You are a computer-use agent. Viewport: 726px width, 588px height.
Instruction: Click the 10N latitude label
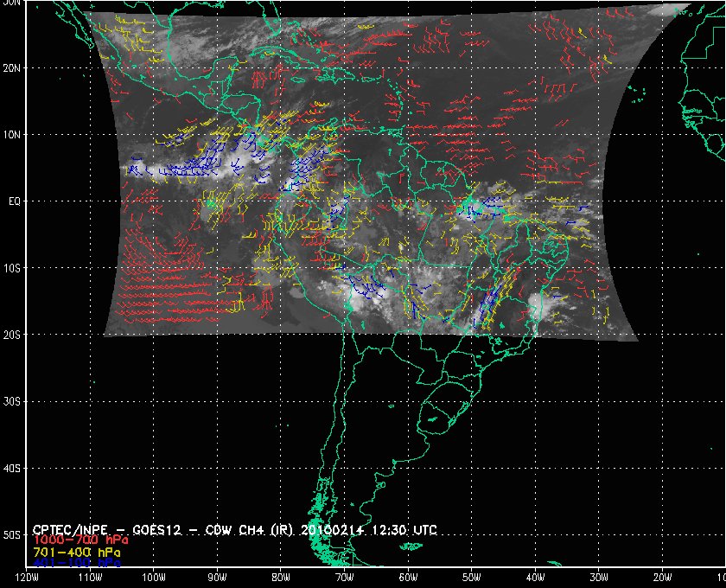click(x=11, y=135)
